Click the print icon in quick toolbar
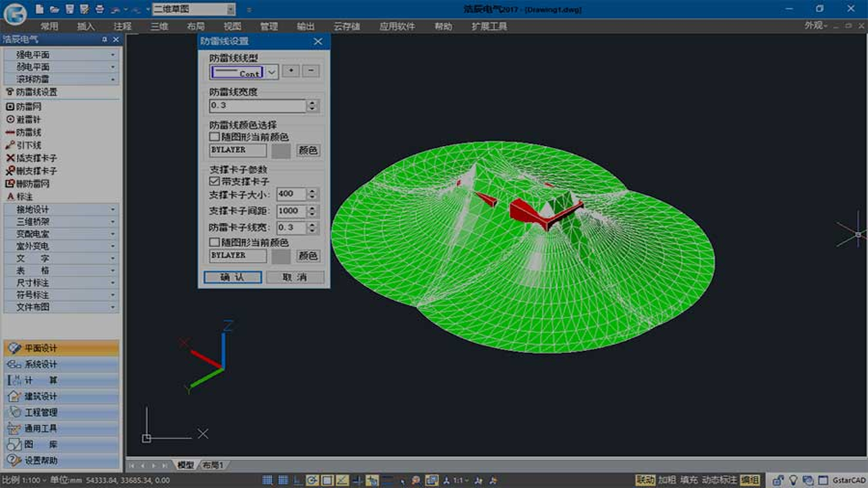Image resolution: width=868 pixels, height=488 pixels. pos(100,9)
